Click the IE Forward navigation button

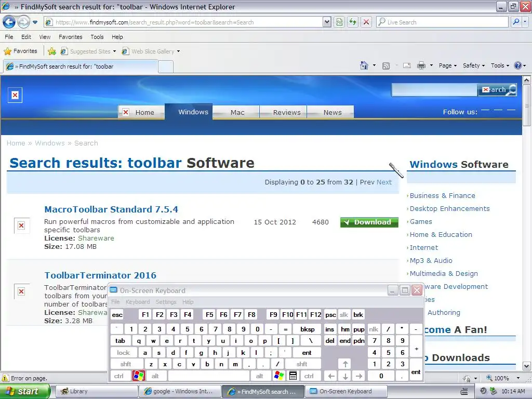[23, 22]
